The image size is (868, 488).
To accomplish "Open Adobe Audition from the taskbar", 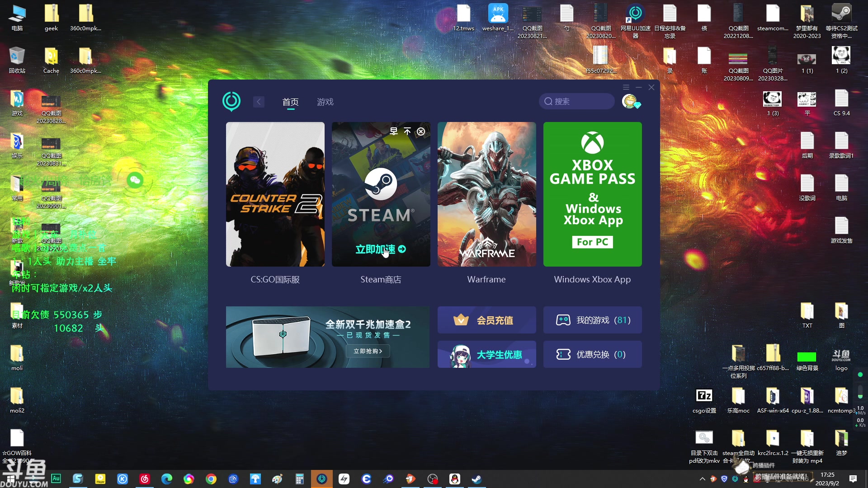I will [56, 479].
